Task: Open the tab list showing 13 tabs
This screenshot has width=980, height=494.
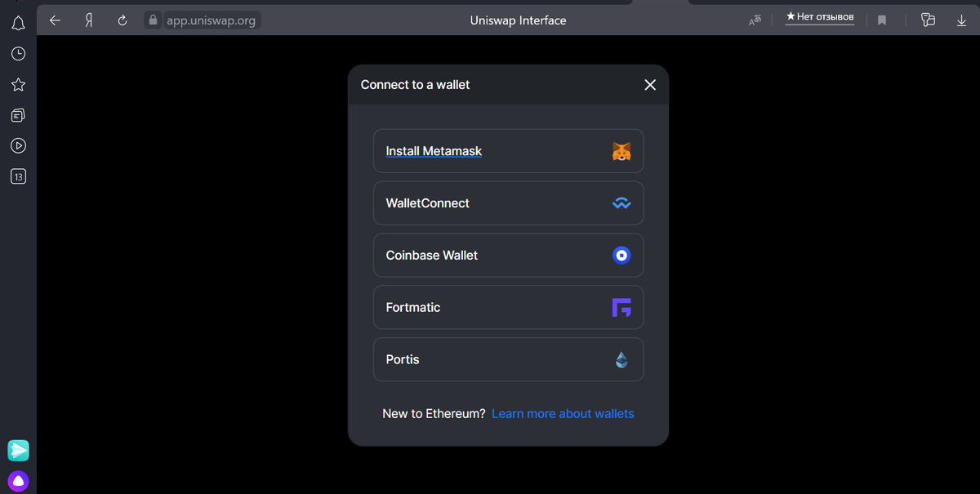Action: click(18, 176)
